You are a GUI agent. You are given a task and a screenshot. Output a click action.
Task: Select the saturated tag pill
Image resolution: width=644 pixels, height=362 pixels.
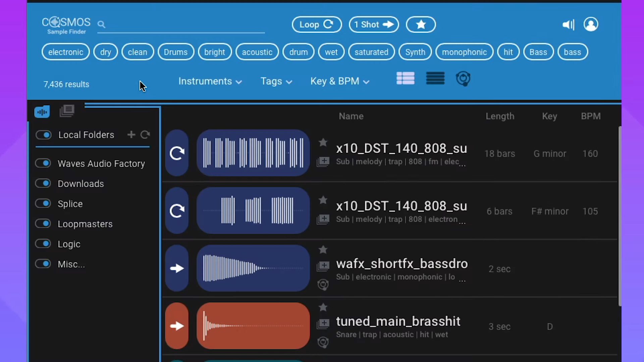pyautogui.click(x=371, y=52)
